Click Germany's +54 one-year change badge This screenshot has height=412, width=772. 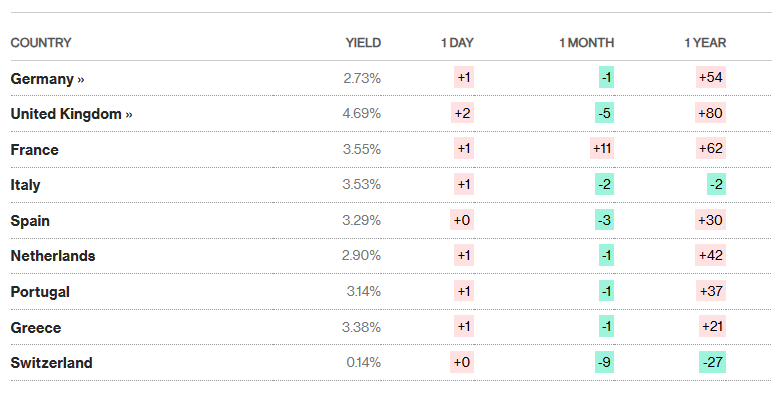click(711, 78)
